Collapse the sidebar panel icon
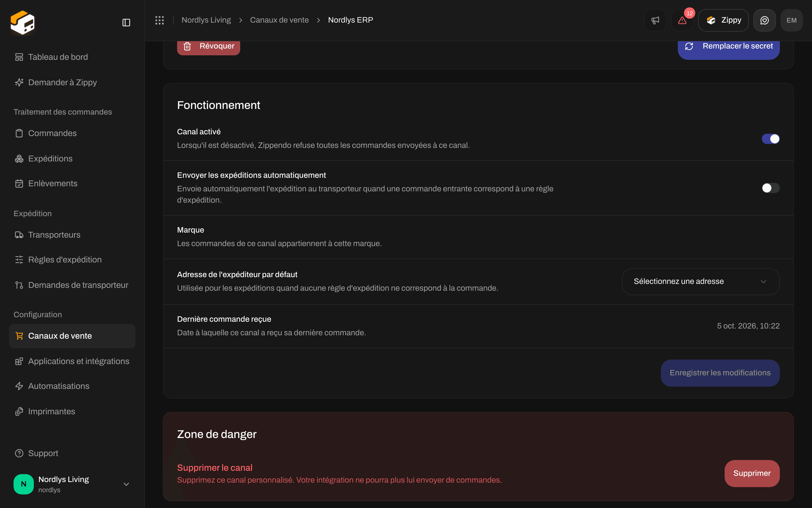This screenshot has width=812, height=508. [x=126, y=23]
